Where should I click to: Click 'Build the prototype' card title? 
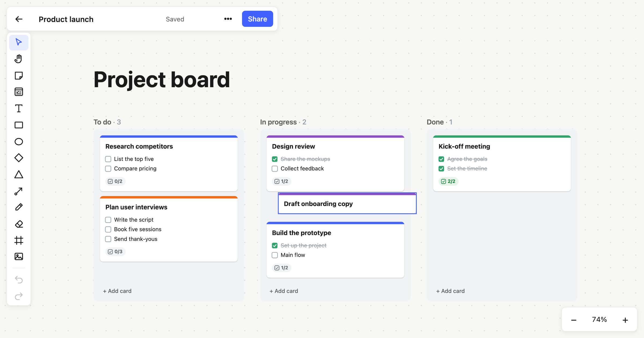coord(302,233)
